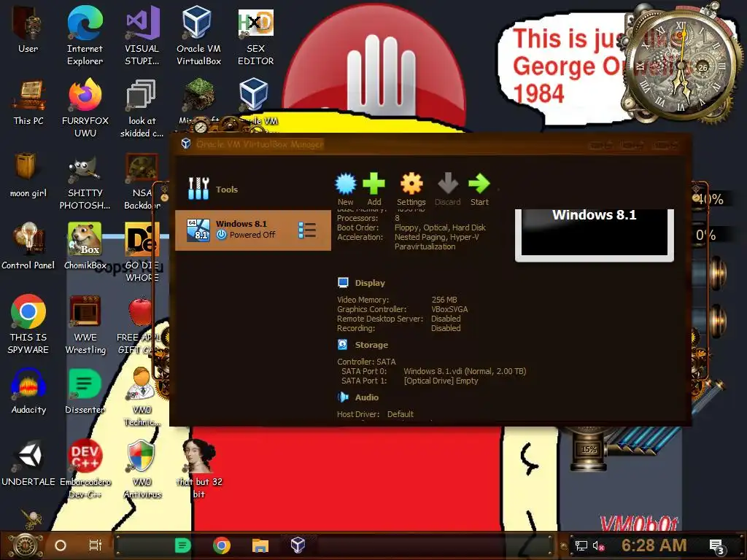Open File Explorer from the taskbar
Image resolution: width=747 pixels, height=560 pixels.
click(260, 545)
